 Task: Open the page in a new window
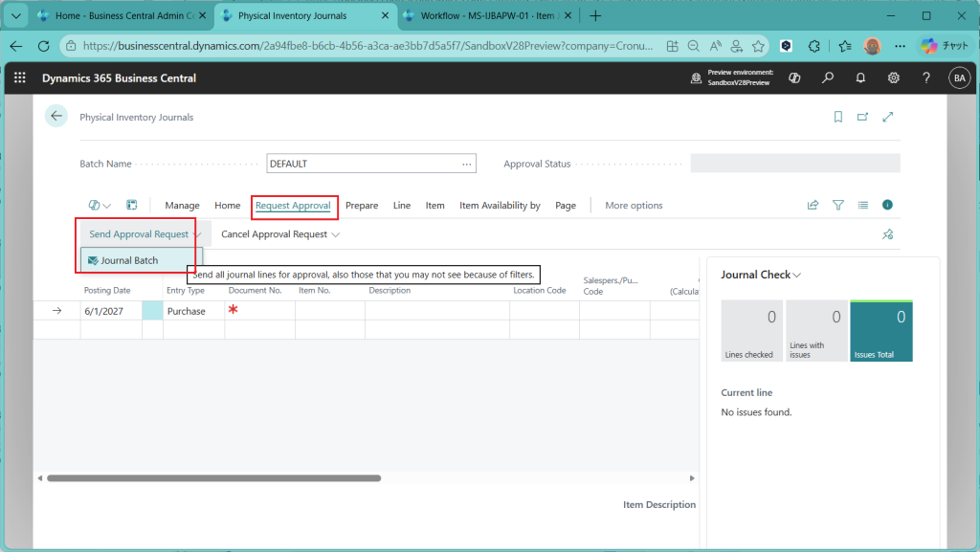(862, 117)
